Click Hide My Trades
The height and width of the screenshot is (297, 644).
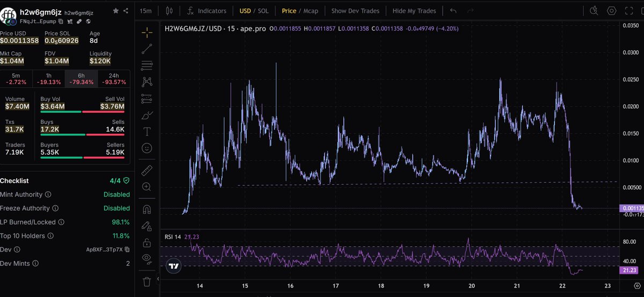(x=414, y=11)
